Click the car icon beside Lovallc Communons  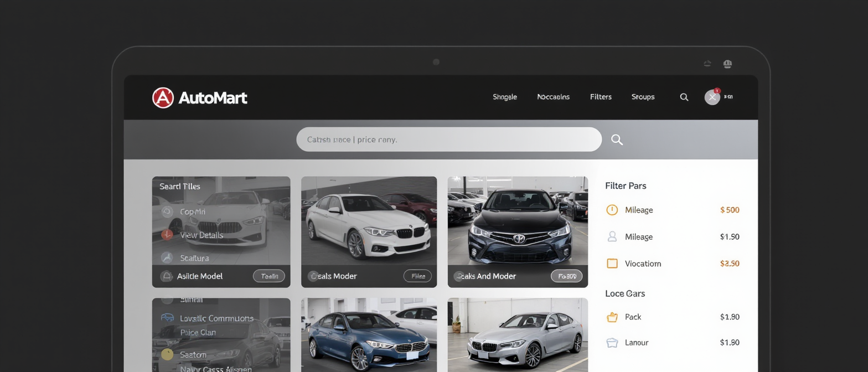167,318
